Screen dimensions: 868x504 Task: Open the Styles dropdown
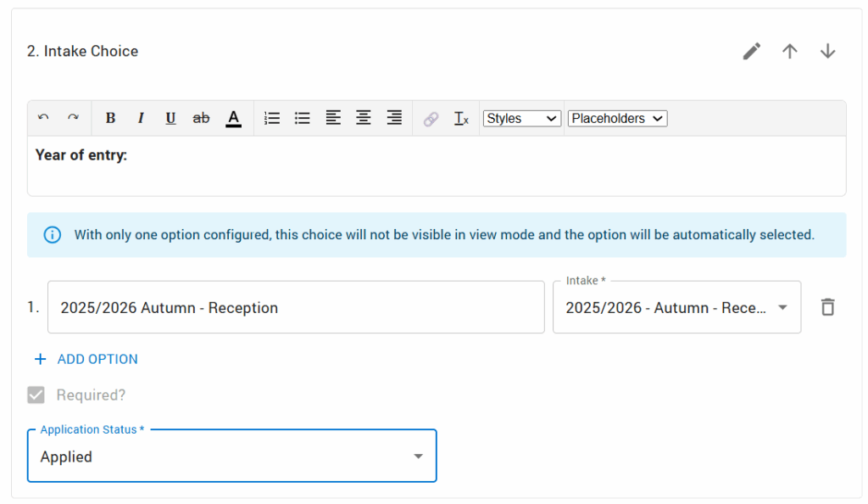point(521,119)
